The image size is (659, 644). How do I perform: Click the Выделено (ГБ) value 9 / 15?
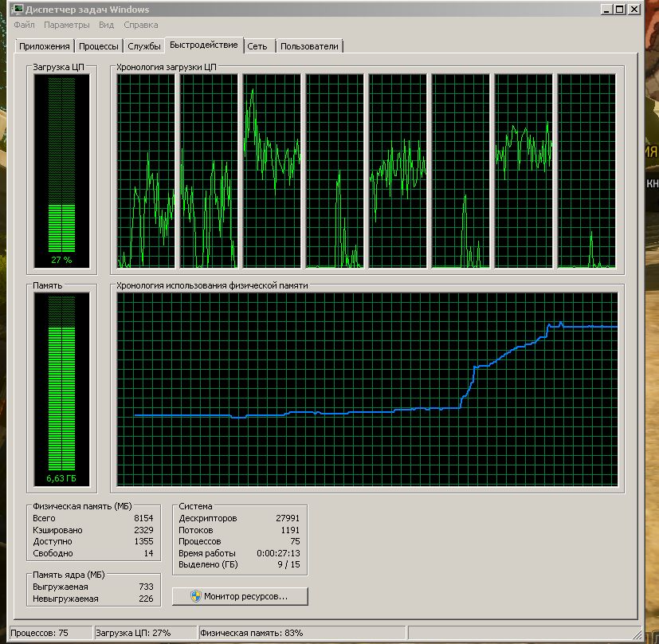pyautogui.click(x=289, y=564)
